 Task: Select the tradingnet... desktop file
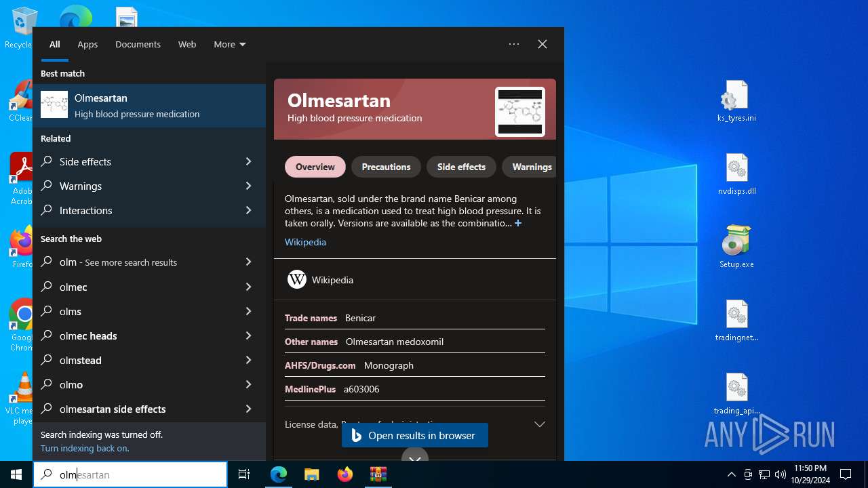pyautogui.click(x=736, y=321)
